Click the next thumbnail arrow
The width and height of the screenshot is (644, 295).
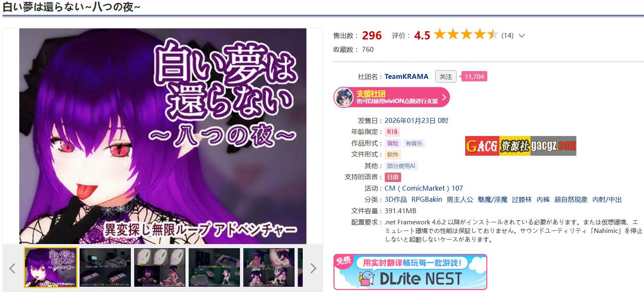pyautogui.click(x=313, y=268)
